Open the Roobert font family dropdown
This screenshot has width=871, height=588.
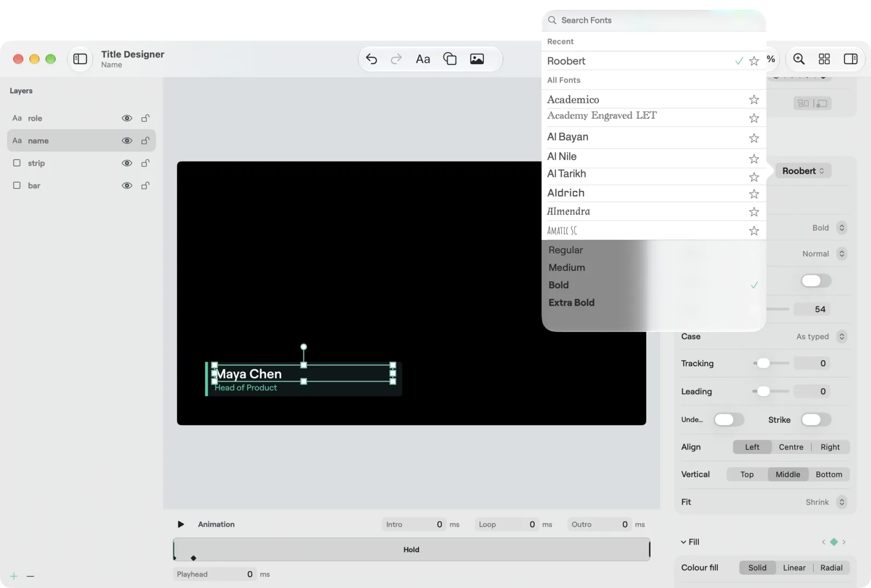[x=803, y=171]
